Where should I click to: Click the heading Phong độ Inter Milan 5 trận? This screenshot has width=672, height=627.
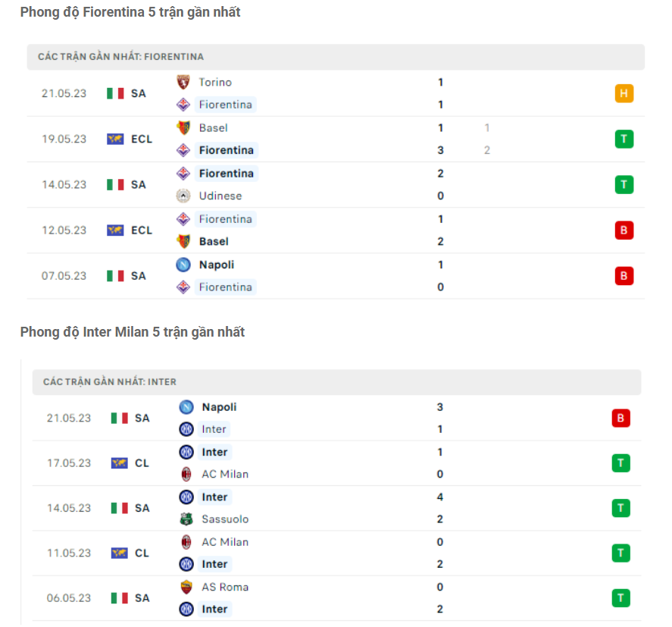(133, 332)
